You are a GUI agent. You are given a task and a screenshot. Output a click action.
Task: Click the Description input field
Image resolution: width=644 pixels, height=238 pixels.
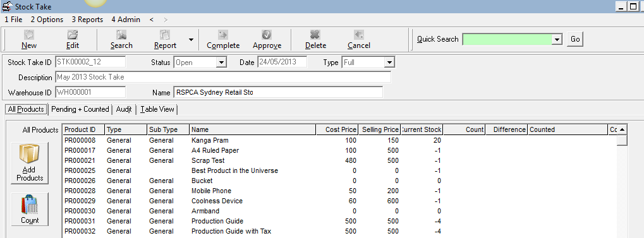click(223, 77)
